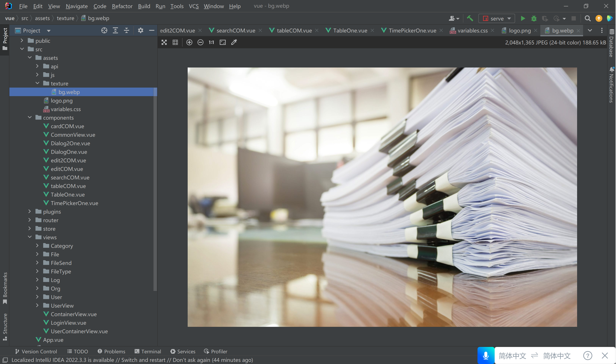Viewport: 616px width, 364px height.
Task: Collapse the src folder
Action: coord(22,49)
